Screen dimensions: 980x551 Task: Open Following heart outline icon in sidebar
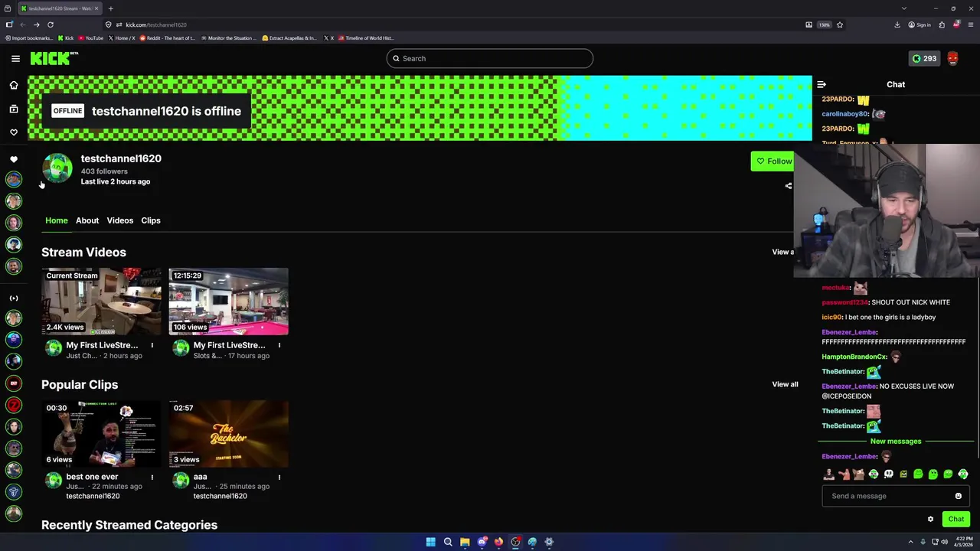(14, 132)
